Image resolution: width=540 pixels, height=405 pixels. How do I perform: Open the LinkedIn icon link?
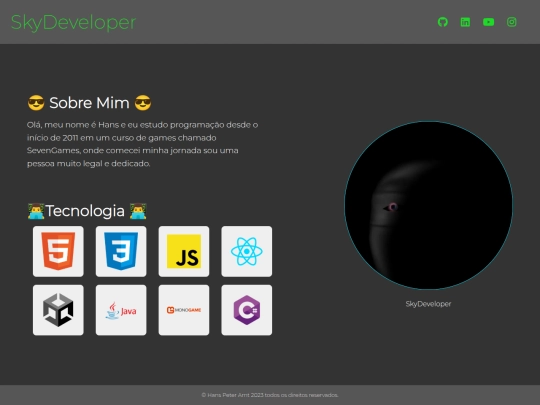pyautogui.click(x=465, y=22)
